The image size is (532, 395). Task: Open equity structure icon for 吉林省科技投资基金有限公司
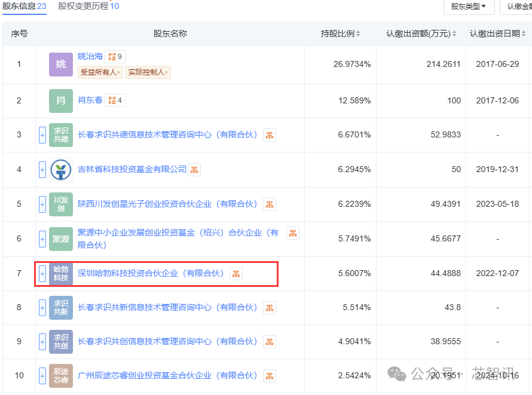click(x=194, y=170)
